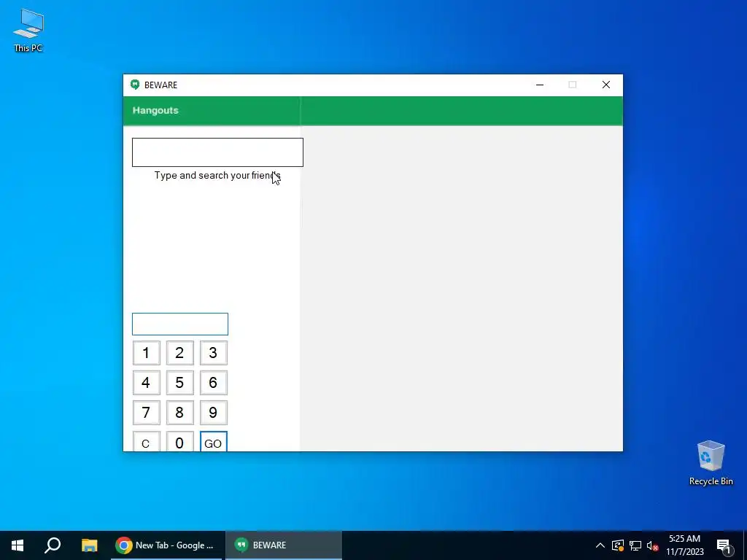Click the Hangouts icon in BEWARE title bar
The height and width of the screenshot is (560, 747).
click(135, 85)
